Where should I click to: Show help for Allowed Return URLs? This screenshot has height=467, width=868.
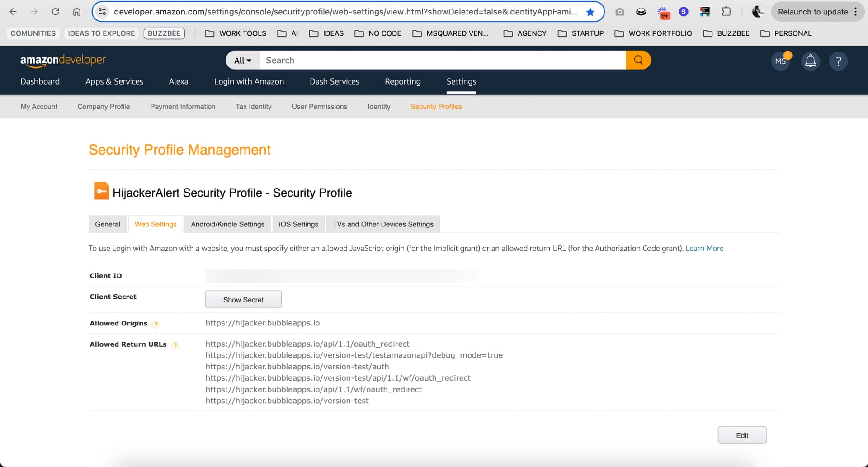(x=175, y=345)
